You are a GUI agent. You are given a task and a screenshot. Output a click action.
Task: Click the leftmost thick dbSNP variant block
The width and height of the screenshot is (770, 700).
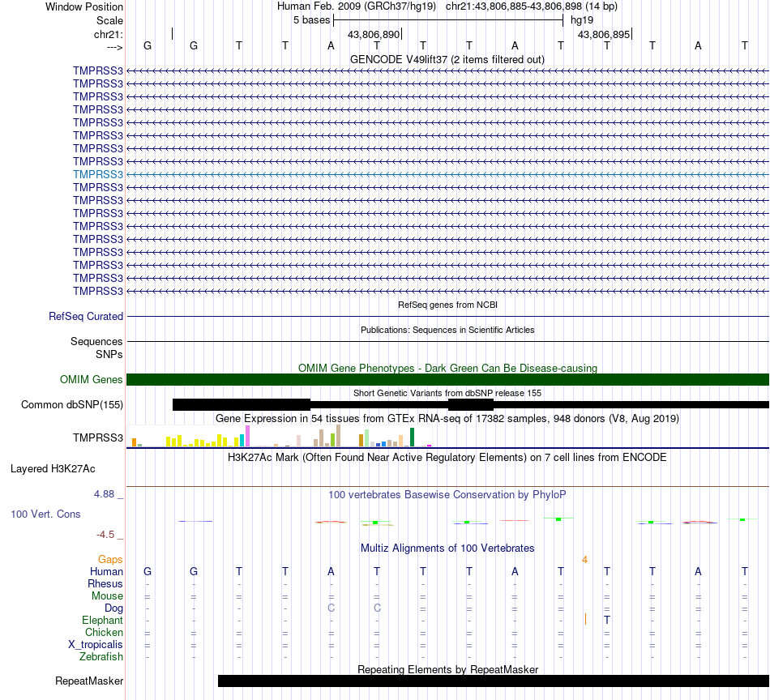[242, 404]
